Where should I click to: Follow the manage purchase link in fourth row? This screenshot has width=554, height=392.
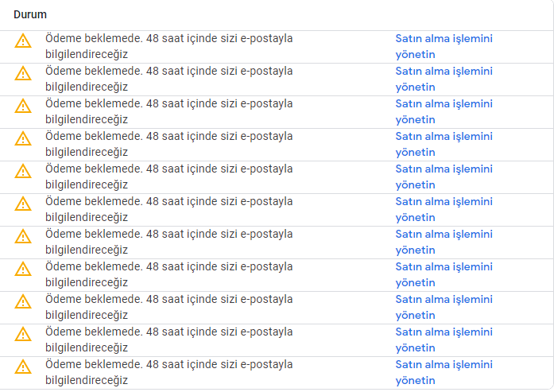(x=444, y=144)
